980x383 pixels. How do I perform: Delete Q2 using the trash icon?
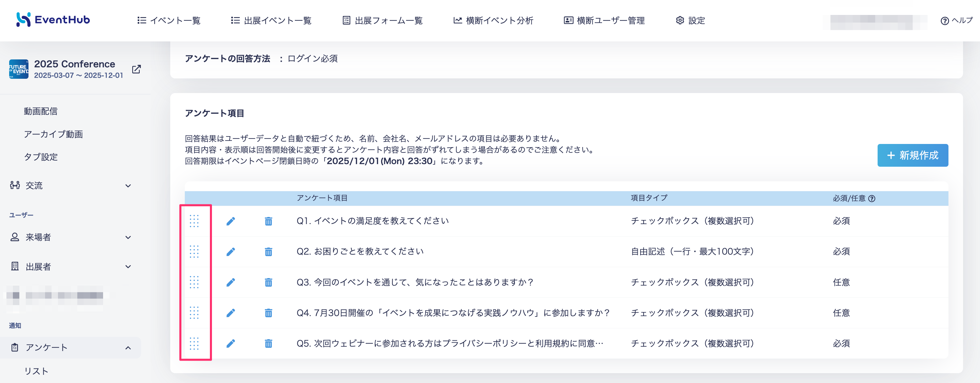point(268,252)
